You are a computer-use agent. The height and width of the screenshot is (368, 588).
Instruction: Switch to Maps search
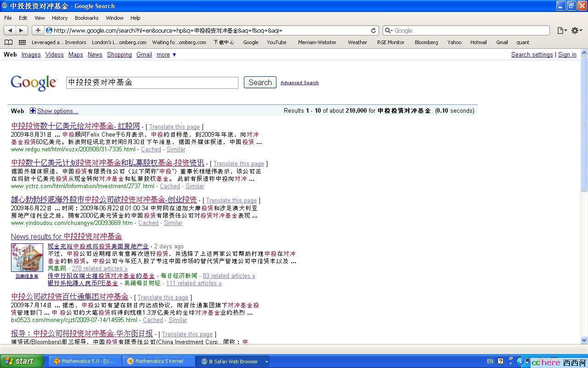click(x=76, y=55)
